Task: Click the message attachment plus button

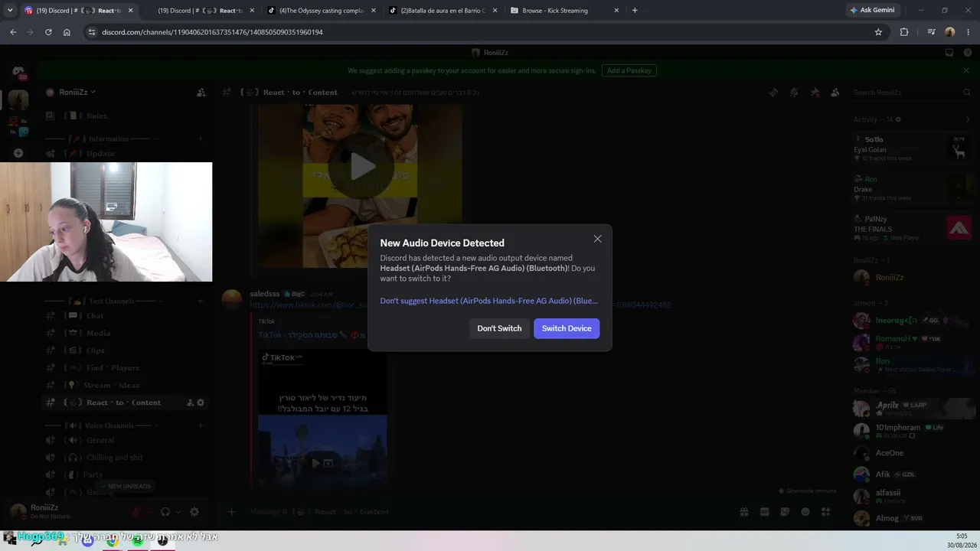Action: (232, 512)
